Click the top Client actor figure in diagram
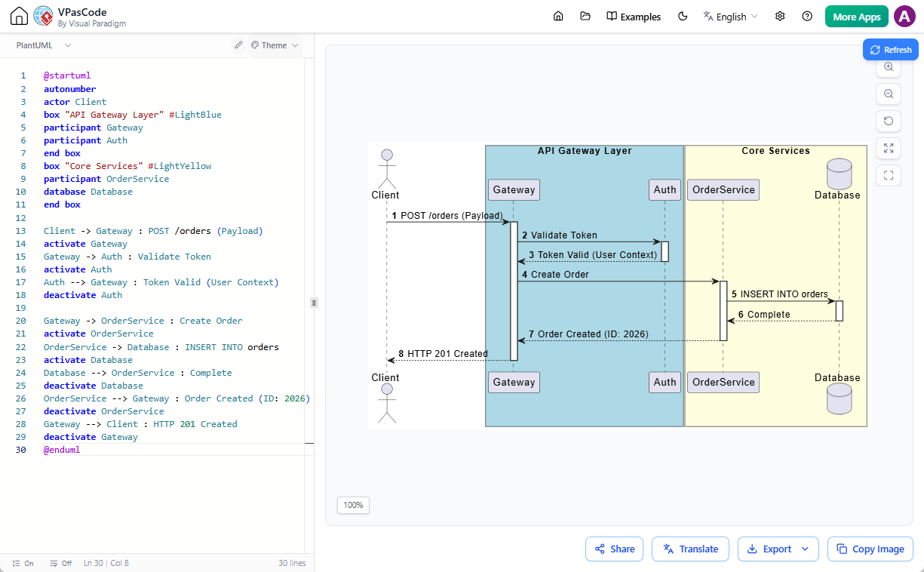The height and width of the screenshot is (572, 924). coord(387,168)
